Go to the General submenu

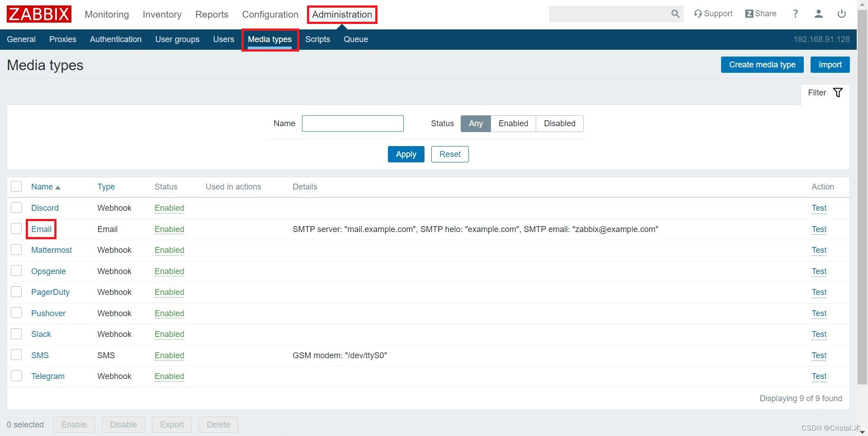pyautogui.click(x=21, y=39)
